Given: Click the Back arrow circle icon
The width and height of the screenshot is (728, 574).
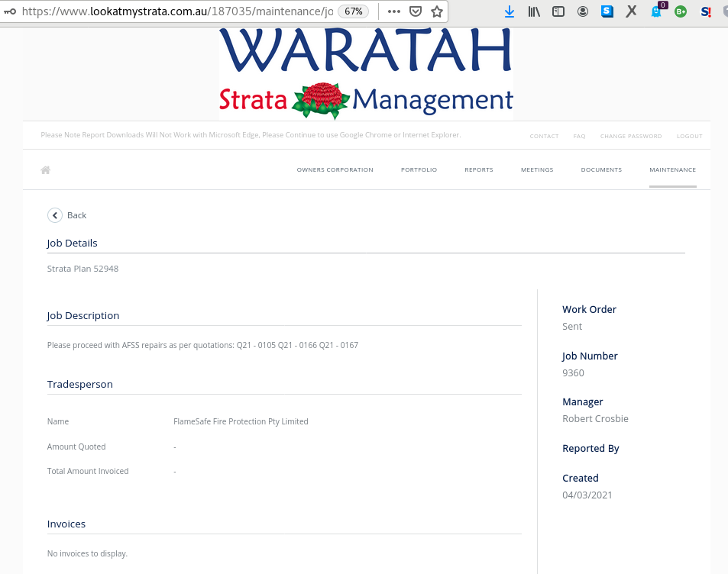Looking at the screenshot, I should pyautogui.click(x=55, y=215).
